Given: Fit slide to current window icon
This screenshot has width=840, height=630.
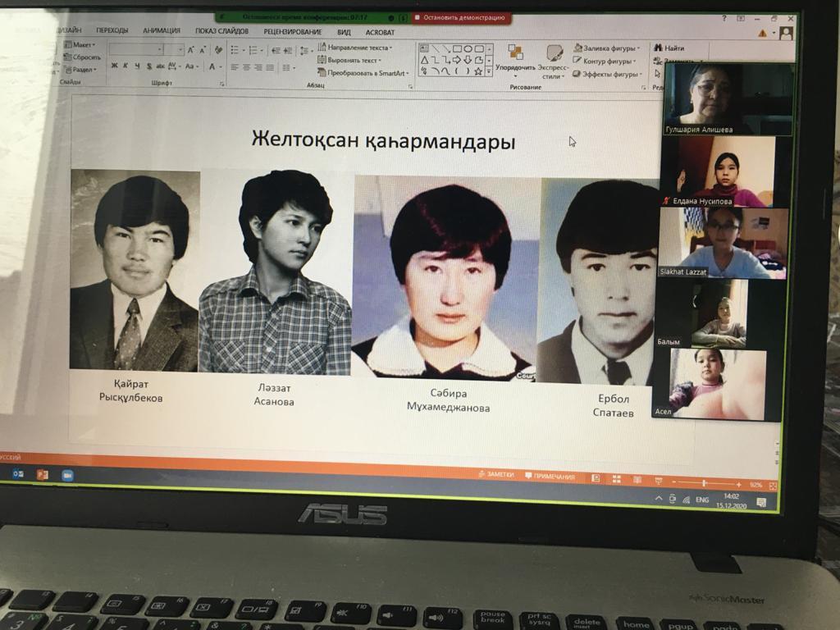Looking at the screenshot, I should (x=773, y=486).
